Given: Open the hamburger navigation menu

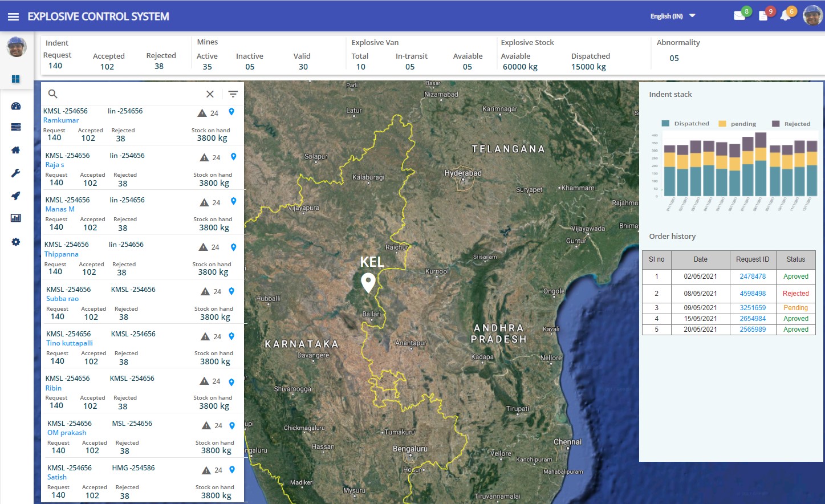Looking at the screenshot, I should [13, 17].
